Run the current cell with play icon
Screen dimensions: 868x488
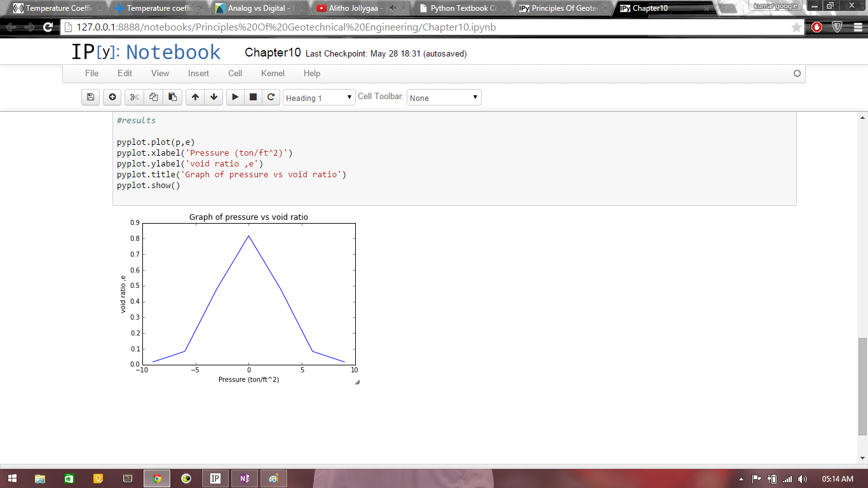click(x=235, y=97)
